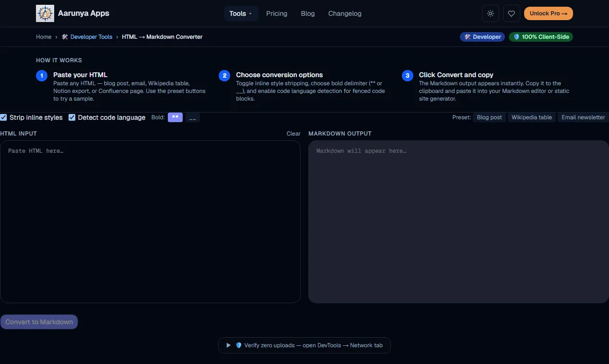Click the heart favorites icon
Viewport: 609px width, 364px height.
point(512,13)
